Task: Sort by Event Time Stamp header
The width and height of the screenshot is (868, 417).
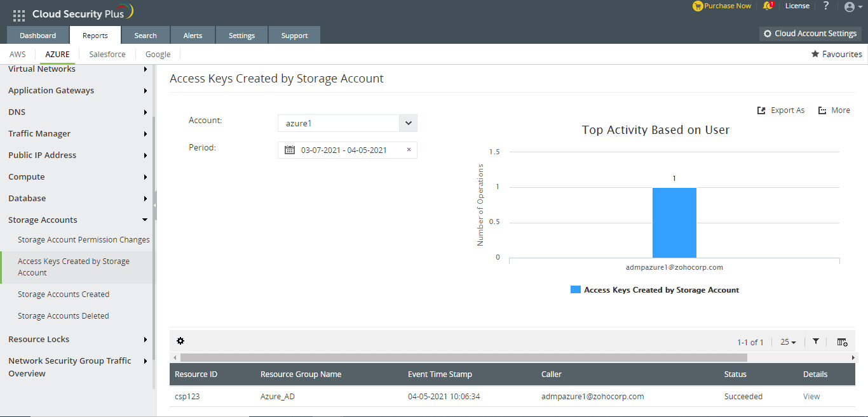Action: point(440,374)
